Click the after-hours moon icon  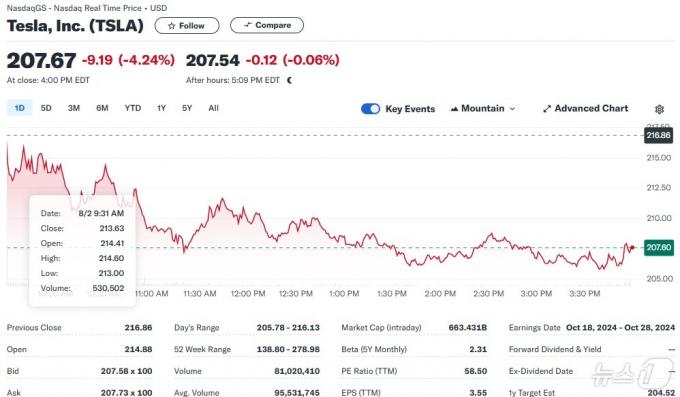tap(290, 80)
